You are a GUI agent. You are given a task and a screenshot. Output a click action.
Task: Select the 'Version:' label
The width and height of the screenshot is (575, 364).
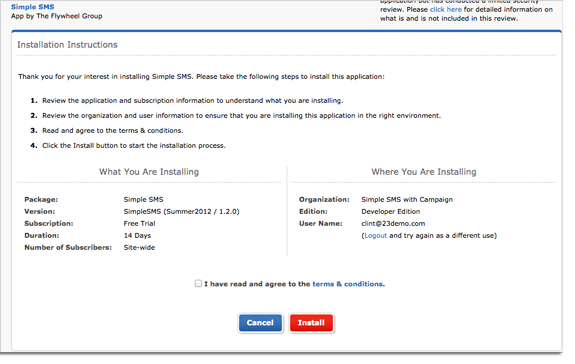click(x=40, y=212)
